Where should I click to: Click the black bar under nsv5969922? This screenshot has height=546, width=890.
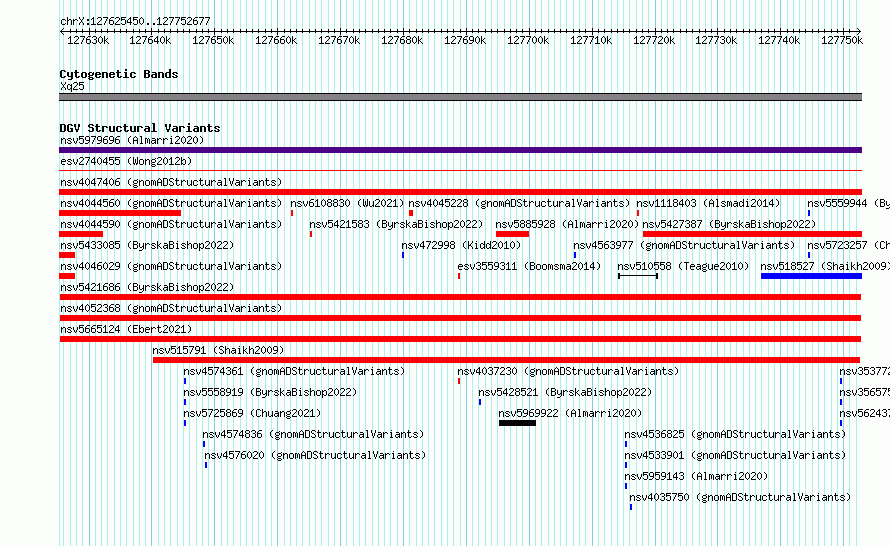pos(517,423)
